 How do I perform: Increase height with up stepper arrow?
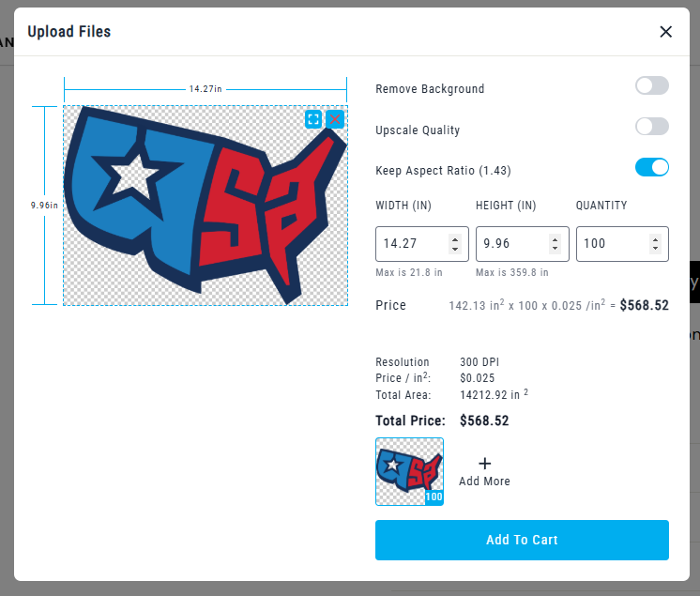coord(555,239)
